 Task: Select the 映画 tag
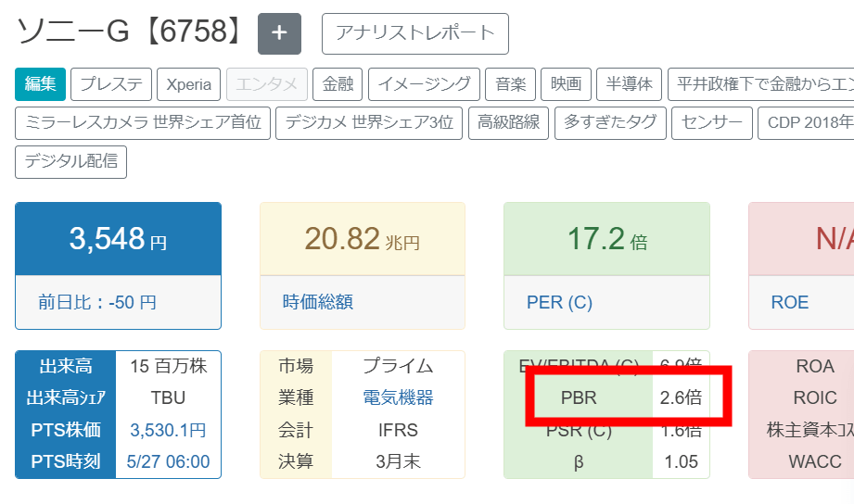[x=566, y=84]
